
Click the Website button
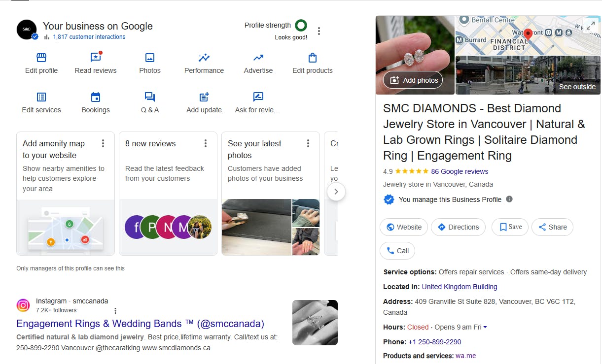[x=404, y=227]
